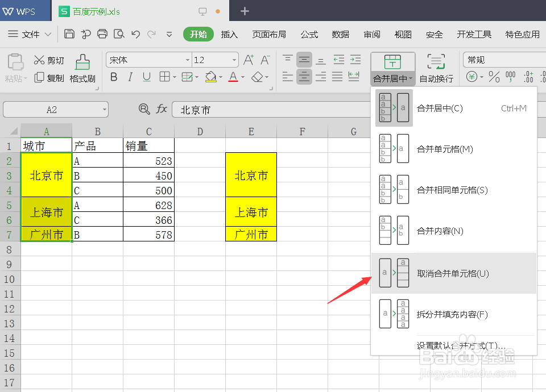Align text right
The image size is (546, 392).
[x=321, y=77]
